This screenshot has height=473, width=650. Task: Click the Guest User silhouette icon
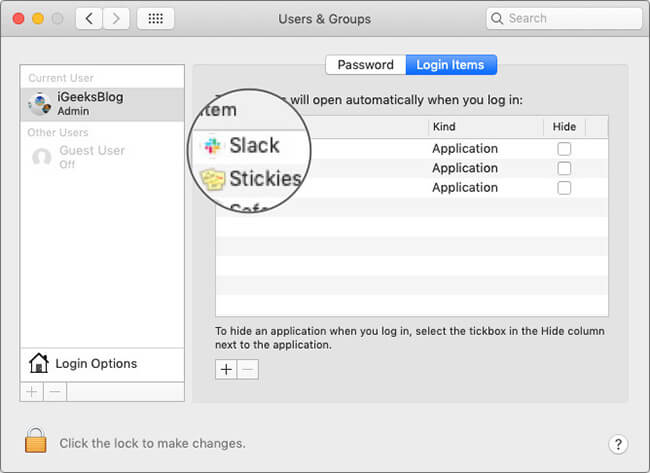coord(41,157)
